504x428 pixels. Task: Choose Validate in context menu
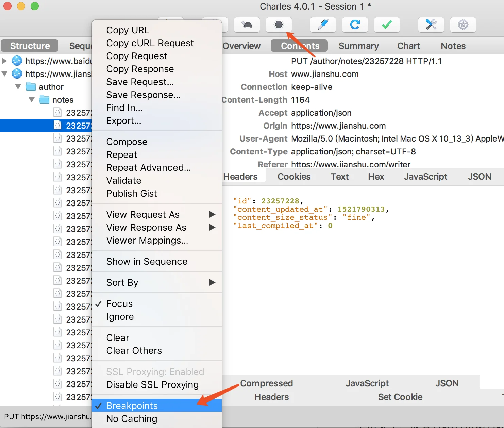[x=157, y=180]
